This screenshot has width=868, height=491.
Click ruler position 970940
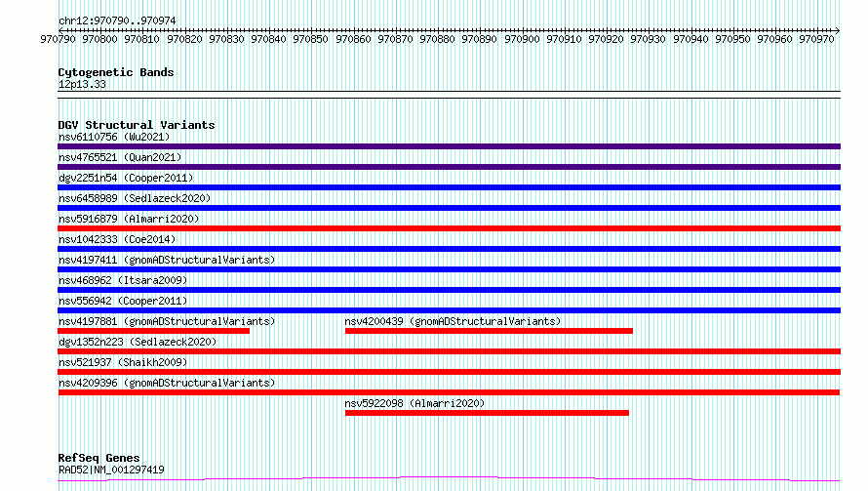pyautogui.click(x=691, y=39)
